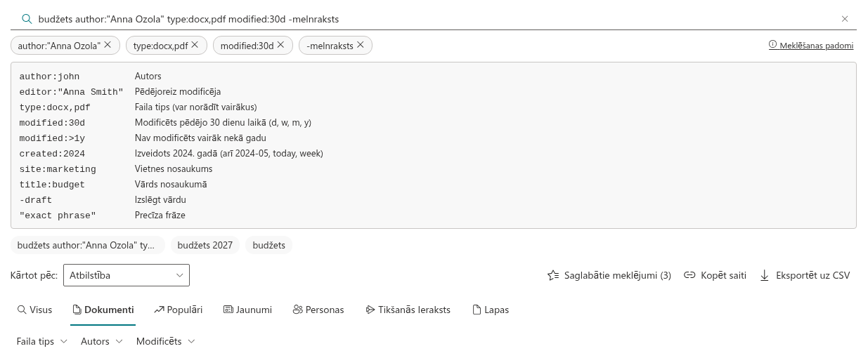Click the site:marketing syntax example

click(58, 169)
